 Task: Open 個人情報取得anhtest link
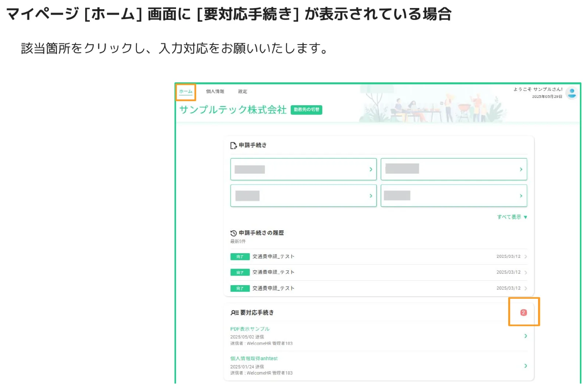tap(254, 358)
